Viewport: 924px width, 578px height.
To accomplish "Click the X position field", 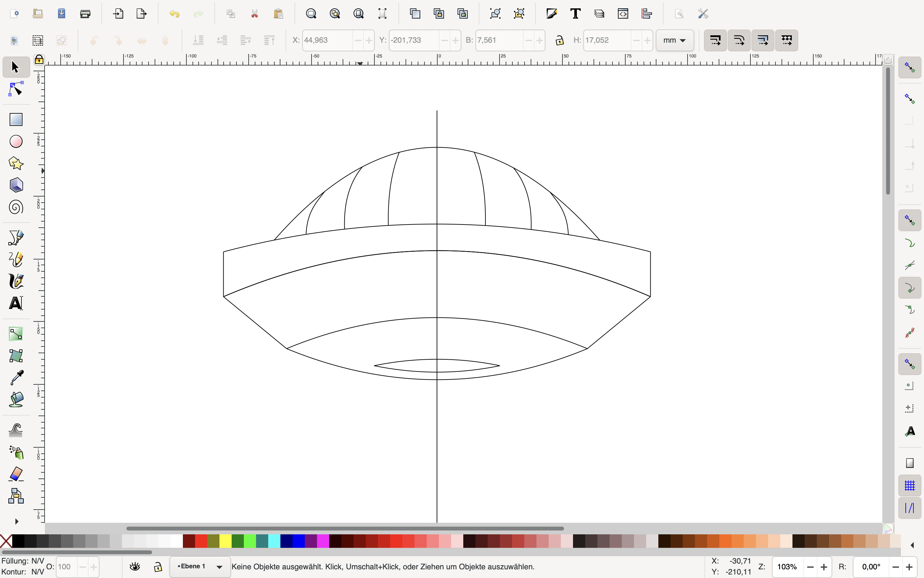I will tap(327, 40).
